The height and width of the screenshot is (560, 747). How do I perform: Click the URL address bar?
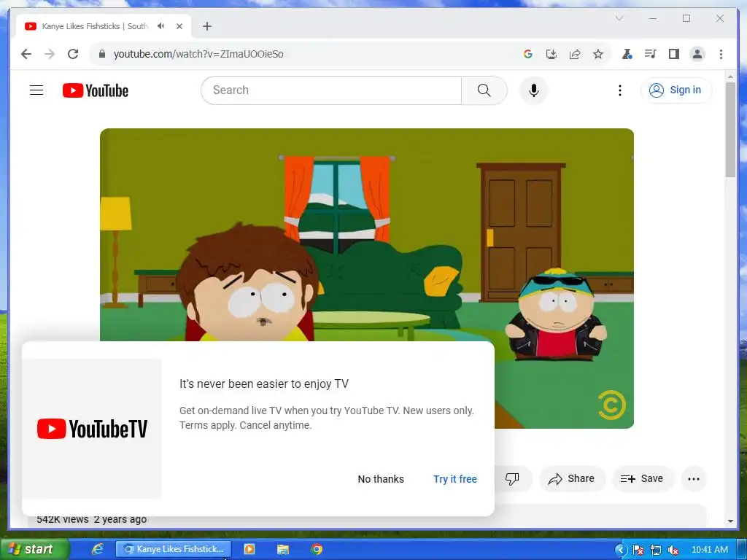tap(305, 54)
